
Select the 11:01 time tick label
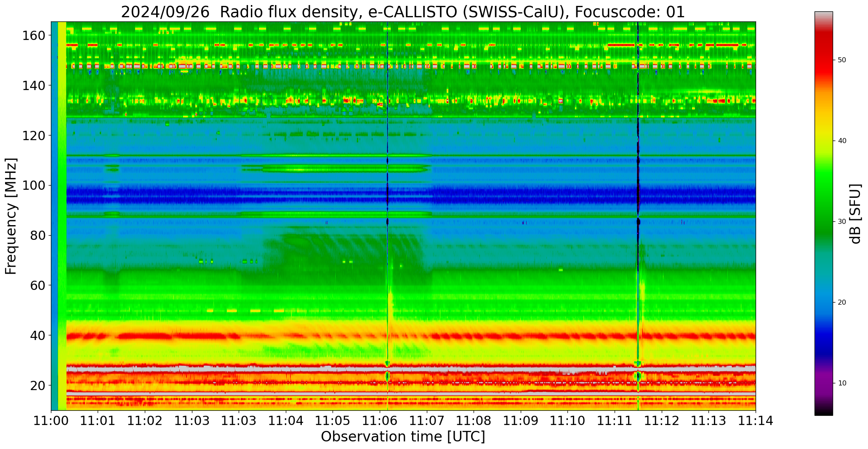click(x=98, y=421)
